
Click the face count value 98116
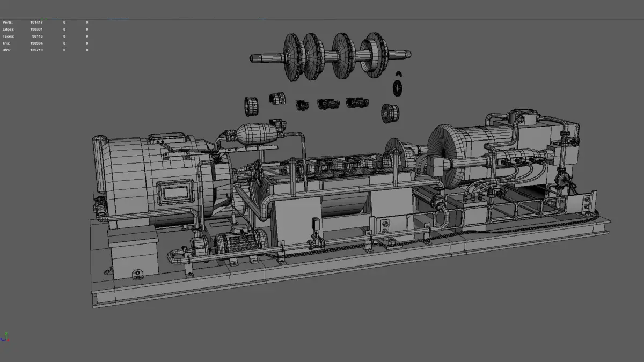[x=38, y=36]
